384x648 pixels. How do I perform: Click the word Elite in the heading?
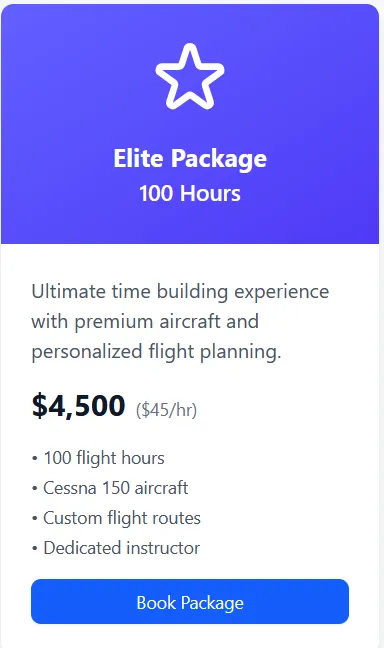coord(138,158)
